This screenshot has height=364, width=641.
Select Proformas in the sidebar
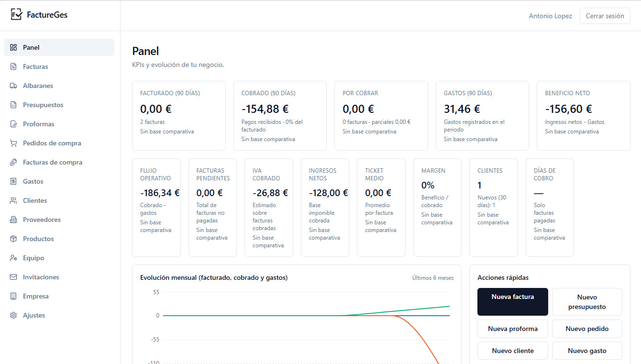tap(59, 124)
